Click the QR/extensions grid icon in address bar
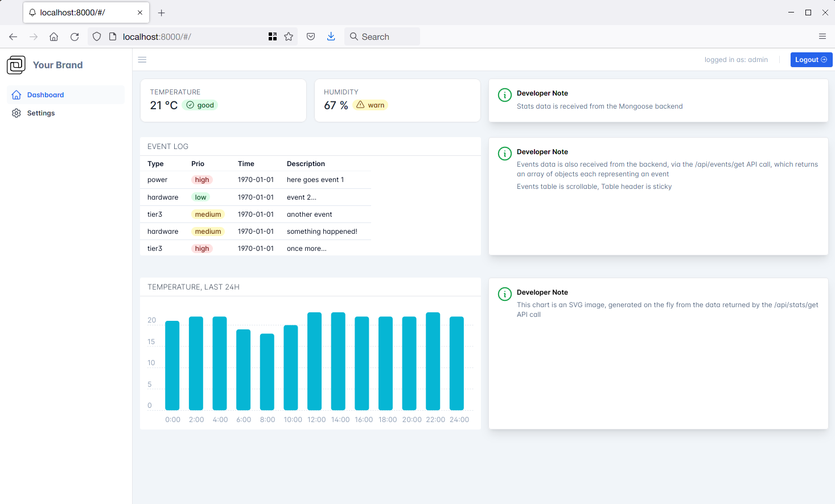This screenshot has width=835, height=504. coord(273,37)
